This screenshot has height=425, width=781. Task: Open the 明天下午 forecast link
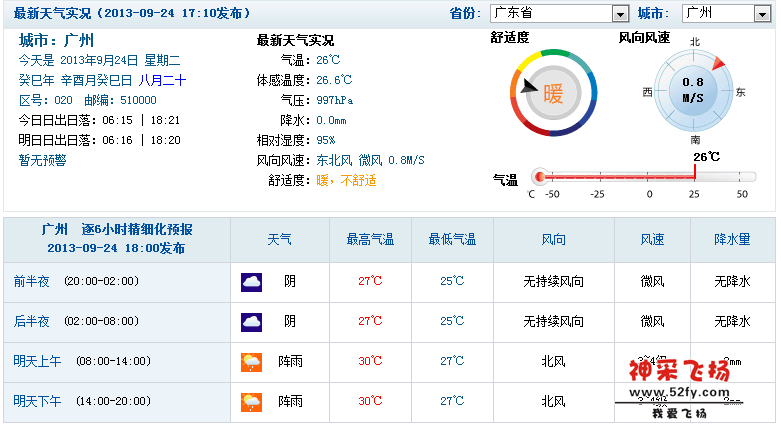click(x=37, y=401)
